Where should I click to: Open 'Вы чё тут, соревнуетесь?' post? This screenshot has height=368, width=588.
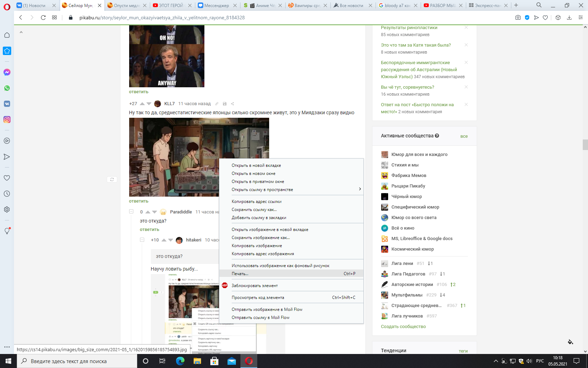[407, 87]
